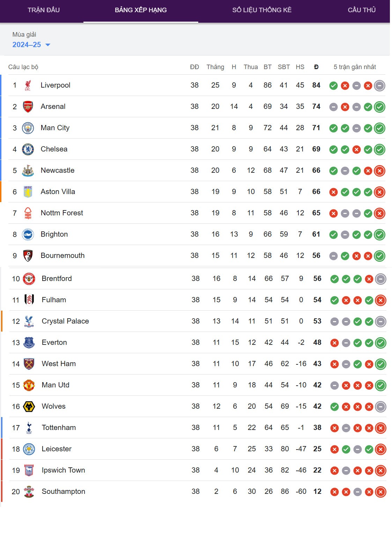Click Southampton's most recent match loss icon
The width and height of the screenshot is (392, 534).
pyautogui.click(x=380, y=492)
